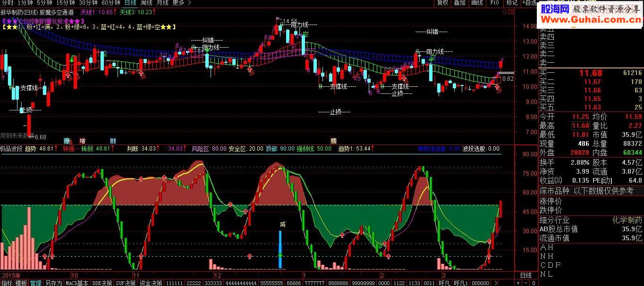Select the 1133 template tab
The height and width of the screenshot is (286, 644).
click(x=415, y=283)
